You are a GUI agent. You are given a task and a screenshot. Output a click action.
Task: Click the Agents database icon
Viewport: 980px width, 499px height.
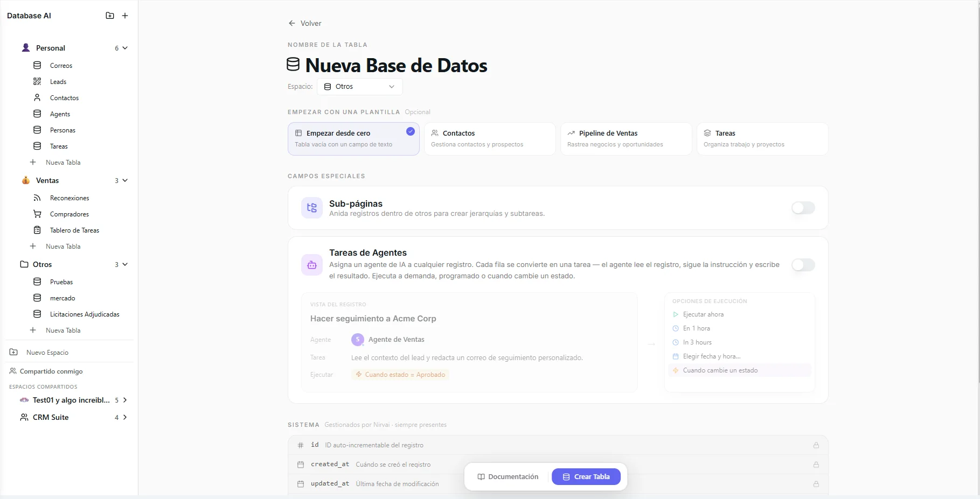(37, 114)
